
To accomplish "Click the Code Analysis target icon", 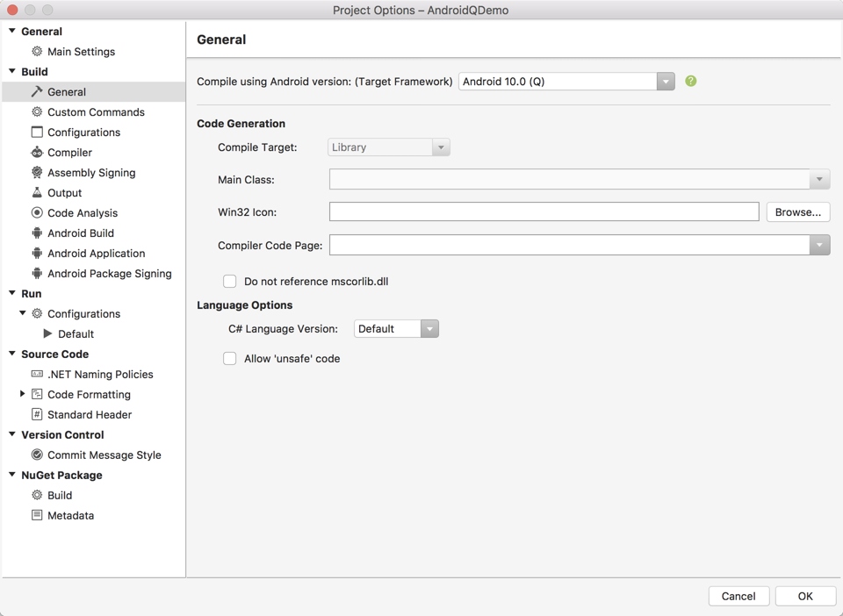I will [37, 213].
